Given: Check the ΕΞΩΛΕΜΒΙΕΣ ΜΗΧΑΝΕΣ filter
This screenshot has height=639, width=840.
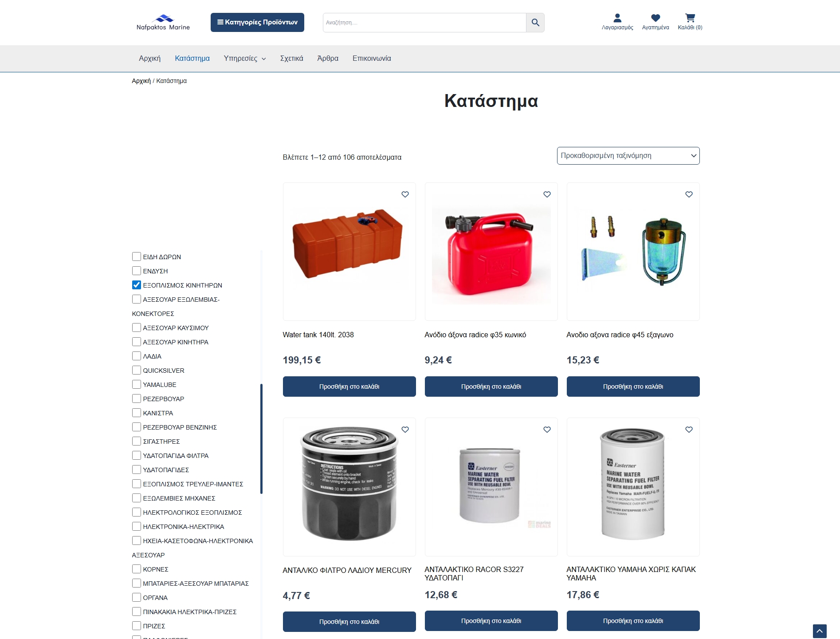Looking at the screenshot, I should pyautogui.click(x=137, y=498).
